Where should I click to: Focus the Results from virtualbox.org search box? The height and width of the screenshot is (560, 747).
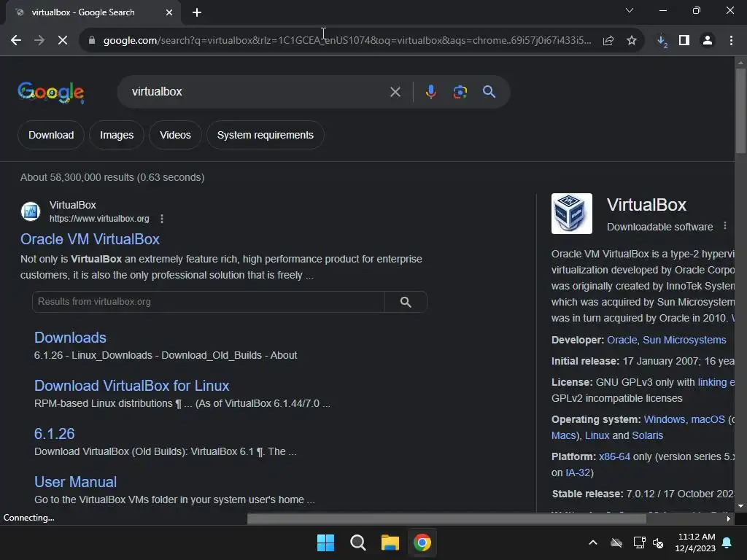coord(208,302)
